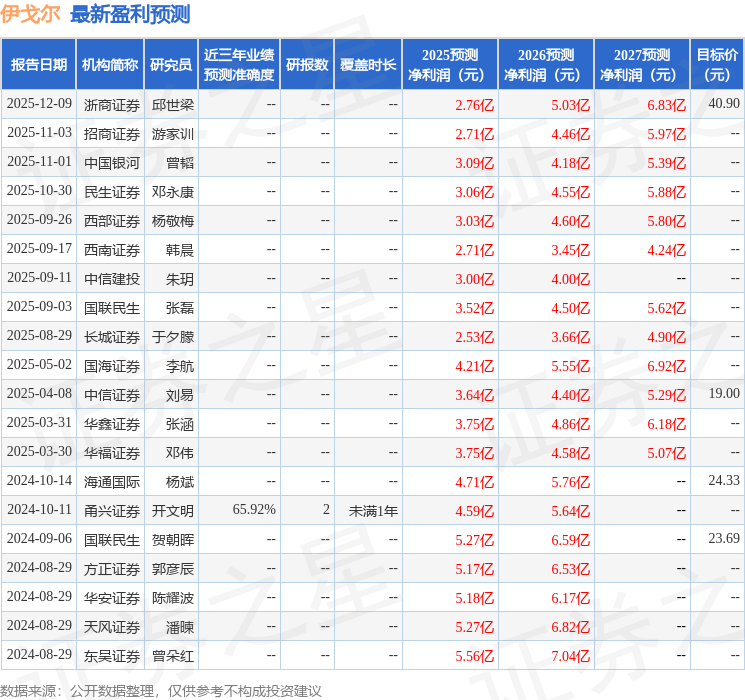Select the 近三年业绩预测准确度 column header

point(239,65)
